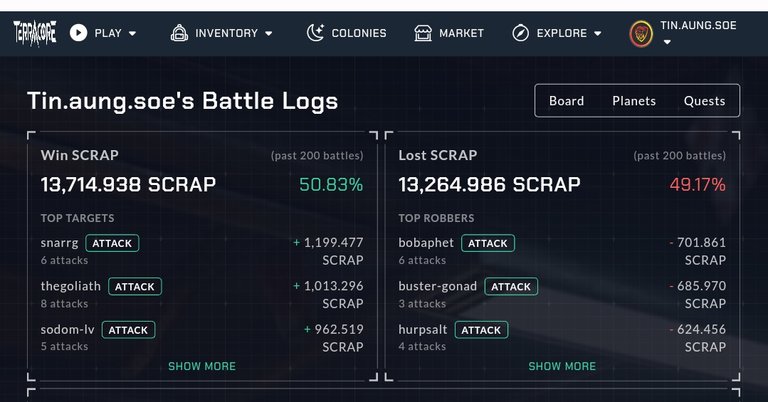Image resolution: width=768 pixels, height=402 pixels.
Task: Click the Explore compass icon
Action: click(520, 33)
